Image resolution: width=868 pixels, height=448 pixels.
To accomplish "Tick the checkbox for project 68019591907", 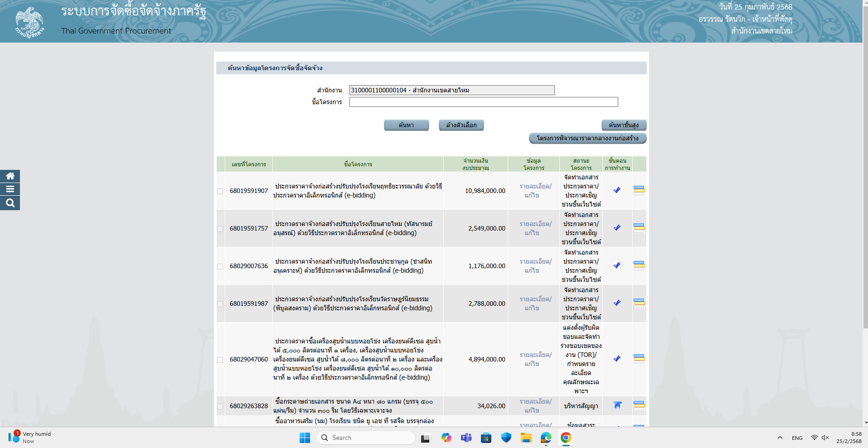I will pos(220,192).
